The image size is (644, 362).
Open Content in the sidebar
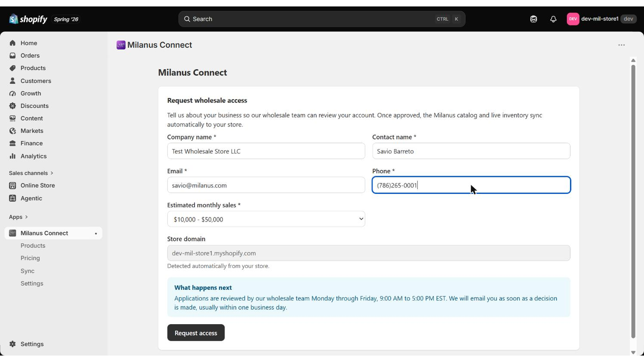click(x=31, y=118)
